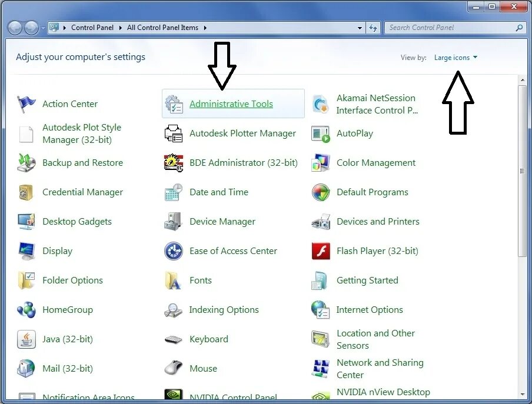Click the AutoPlay icon
This screenshot has height=404, width=532.
click(x=320, y=134)
